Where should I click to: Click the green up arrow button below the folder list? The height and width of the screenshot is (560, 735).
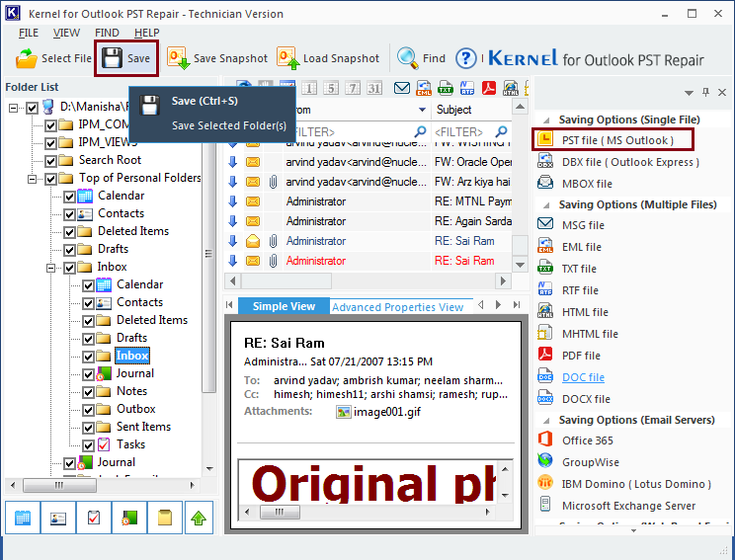point(199,518)
